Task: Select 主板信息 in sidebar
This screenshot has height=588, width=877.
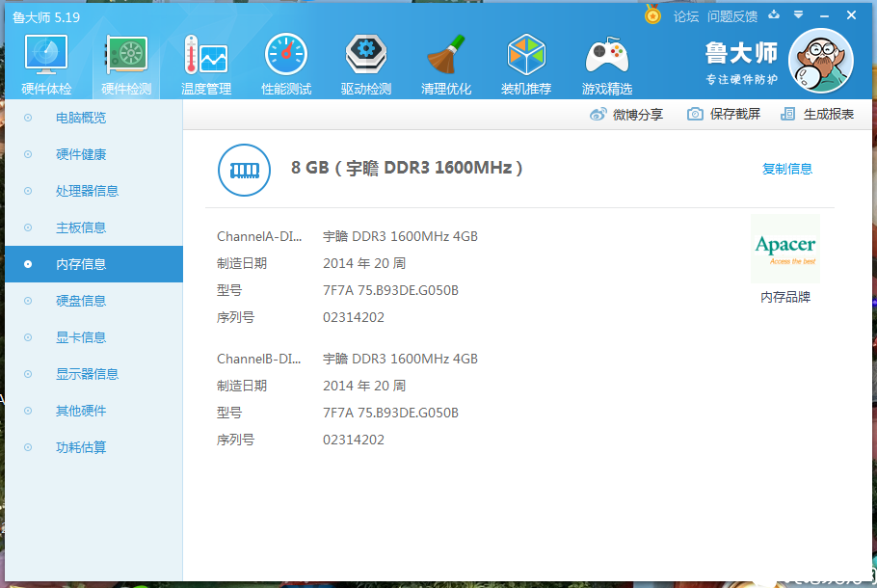Action: (93, 227)
